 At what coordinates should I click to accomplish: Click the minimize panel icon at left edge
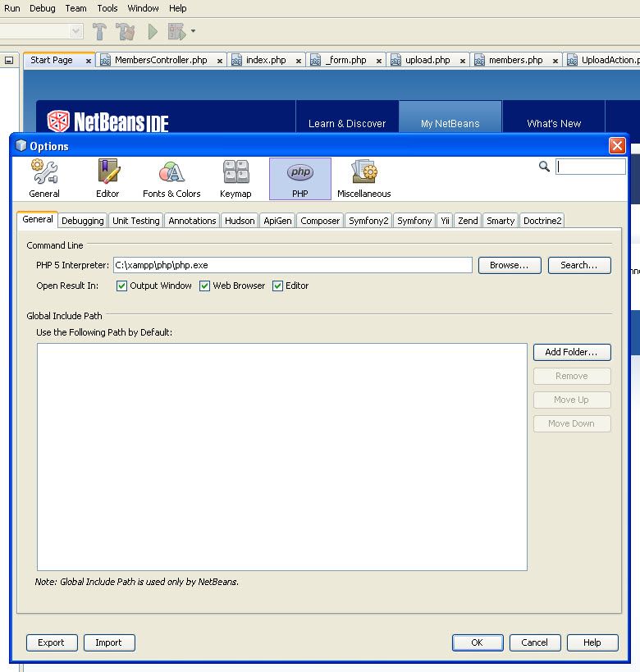(8, 61)
